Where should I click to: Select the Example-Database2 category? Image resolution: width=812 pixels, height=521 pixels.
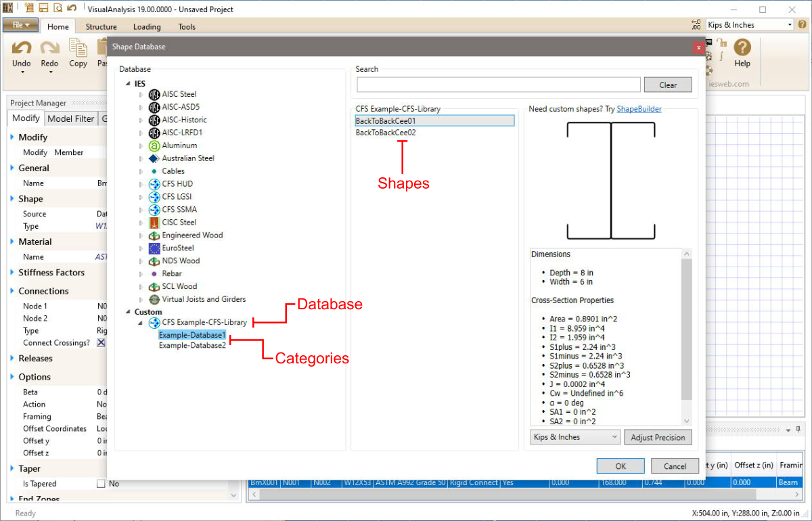(192, 346)
